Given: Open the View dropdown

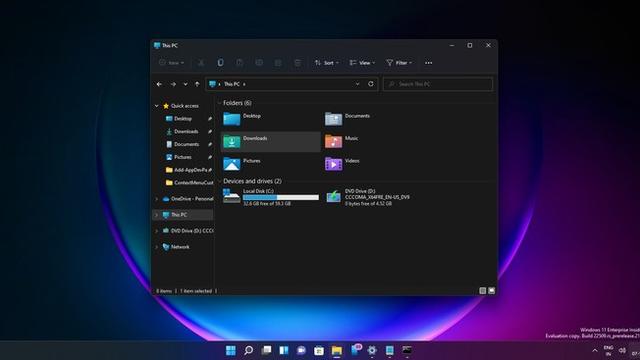Looking at the screenshot, I should (362, 63).
